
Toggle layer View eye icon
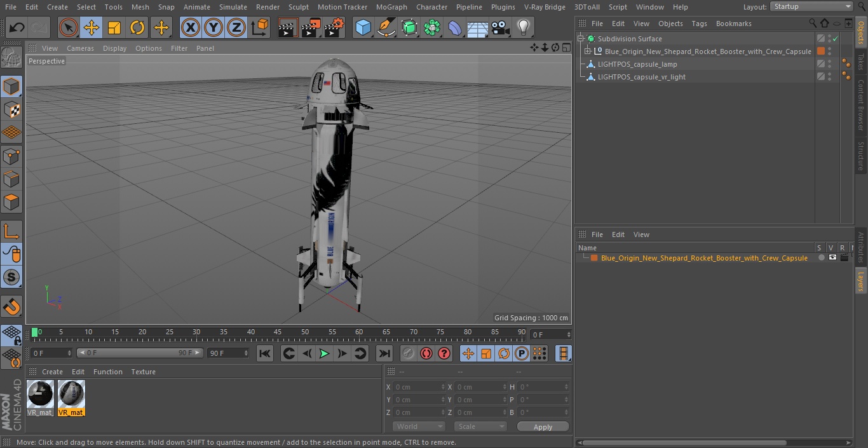[832, 258]
